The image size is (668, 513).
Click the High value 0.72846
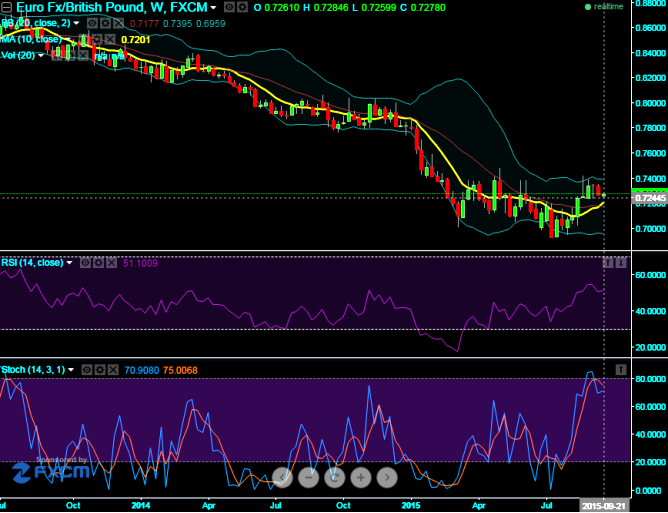(x=330, y=7)
